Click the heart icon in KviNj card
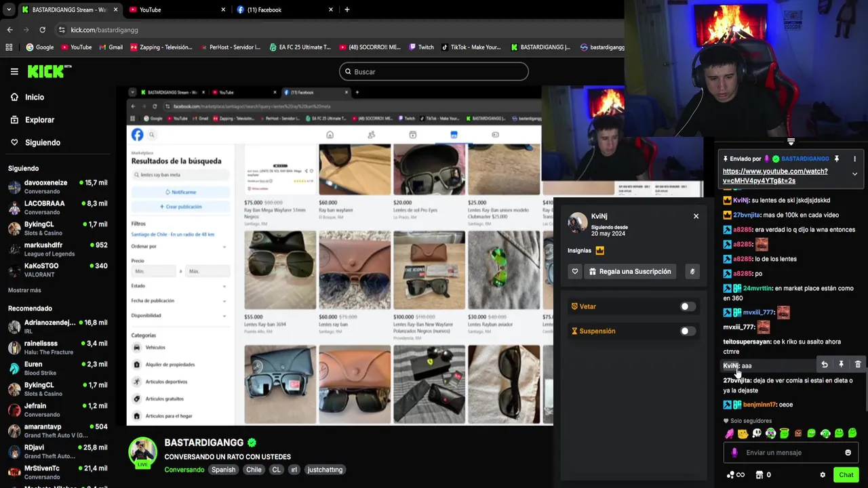Viewport: 868px width, 488px height. [x=575, y=272]
